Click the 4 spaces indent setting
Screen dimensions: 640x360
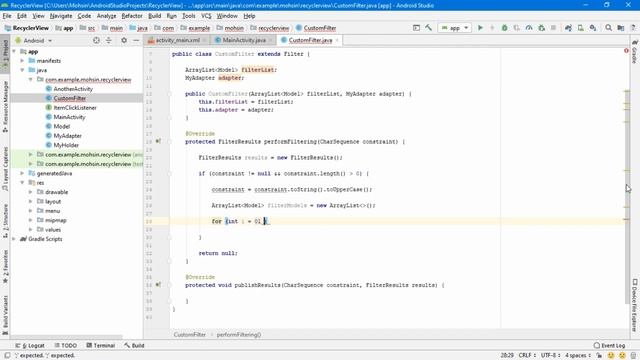tap(578, 356)
